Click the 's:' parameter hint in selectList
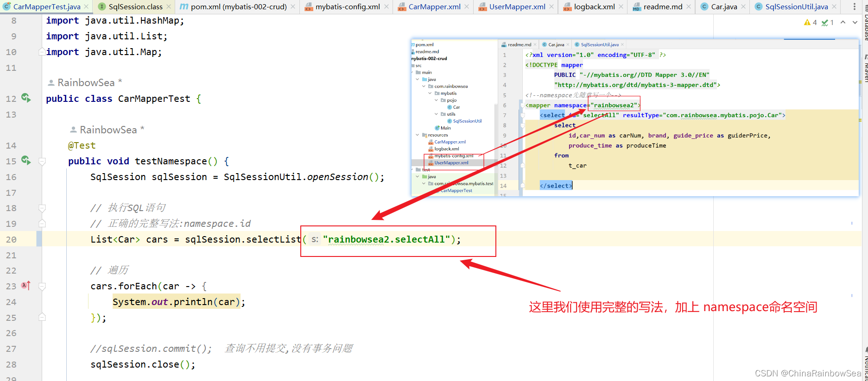Viewport: 868px width, 381px height. 315,239
